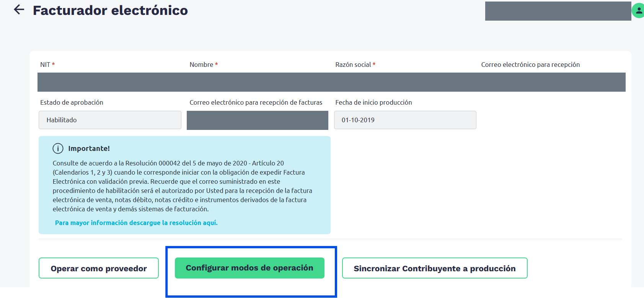The image size is (644, 298).
Task: Click the Nombre field label
Action: pyautogui.click(x=204, y=65)
